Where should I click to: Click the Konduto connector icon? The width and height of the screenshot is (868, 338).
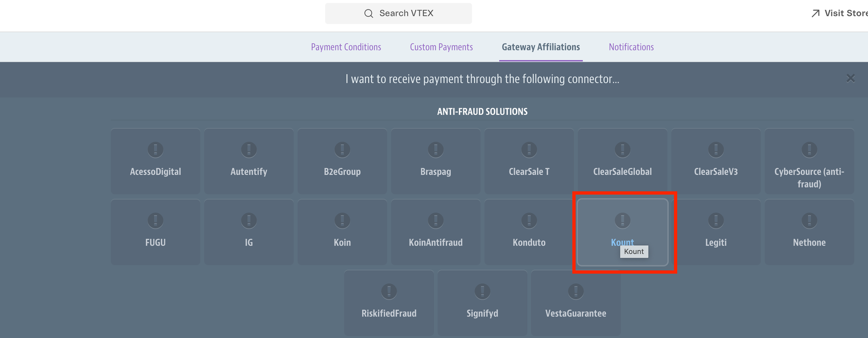click(x=529, y=220)
